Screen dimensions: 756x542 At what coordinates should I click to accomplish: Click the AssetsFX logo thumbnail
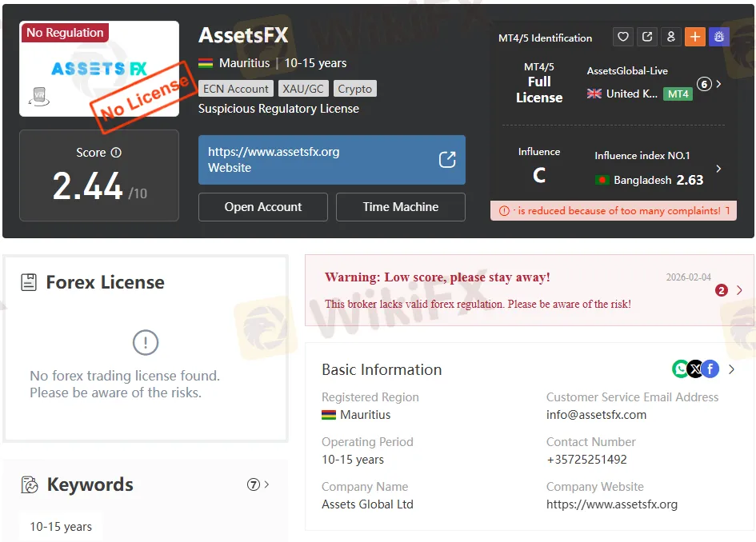(99, 69)
